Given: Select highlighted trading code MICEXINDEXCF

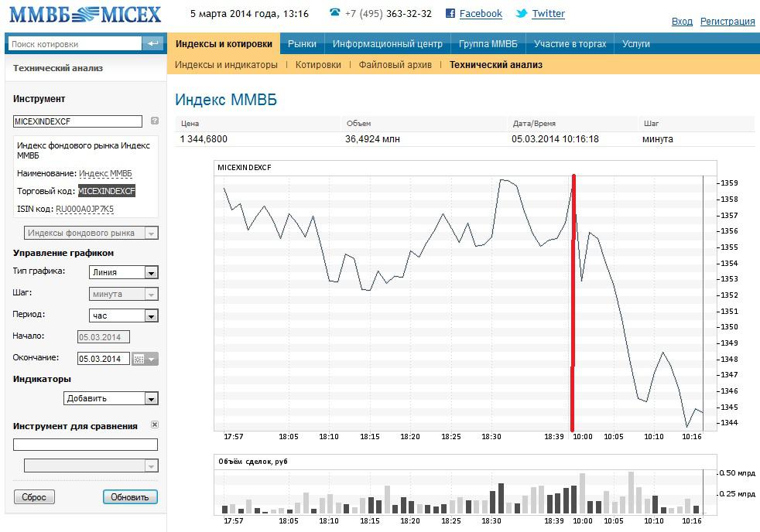Looking at the screenshot, I should pos(107,191).
